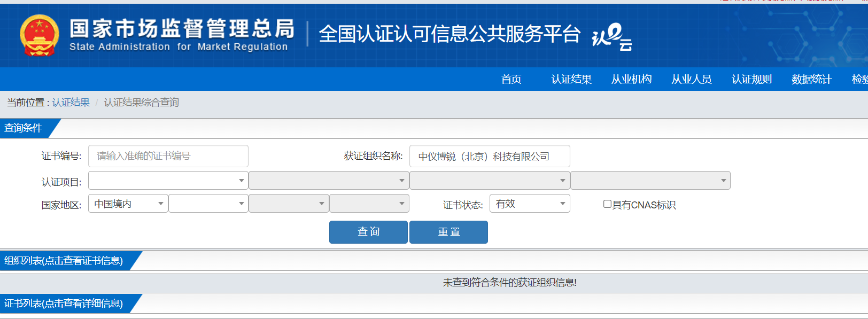Open the second 认证项目 dropdown
This screenshot has height=319, width=868.
pyautogui.click(x=329, y=181)
